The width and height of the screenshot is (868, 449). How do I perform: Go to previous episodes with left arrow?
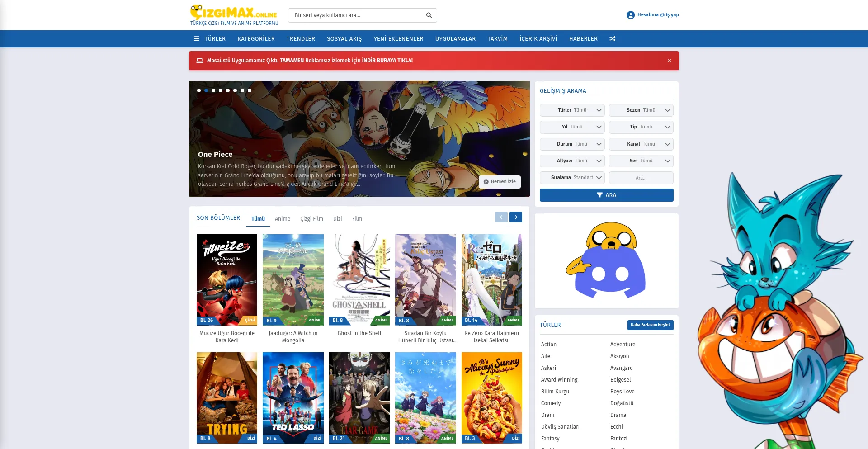point(501,217)
